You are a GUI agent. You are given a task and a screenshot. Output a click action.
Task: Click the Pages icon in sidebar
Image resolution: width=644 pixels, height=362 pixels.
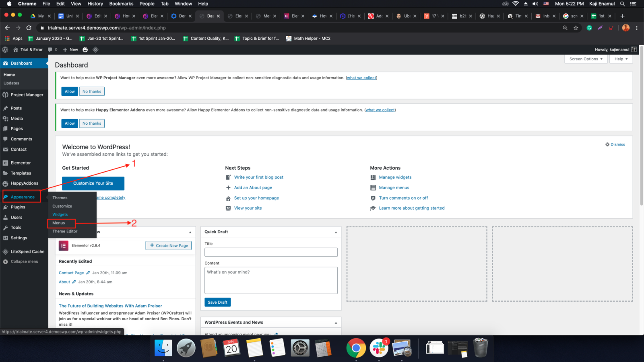click(6, 129)
